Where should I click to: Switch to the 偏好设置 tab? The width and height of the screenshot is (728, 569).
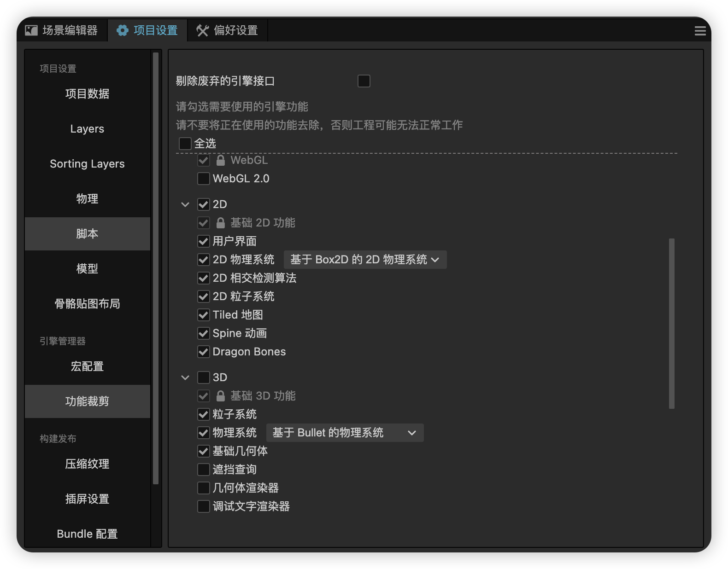click(x=228, y=30)
